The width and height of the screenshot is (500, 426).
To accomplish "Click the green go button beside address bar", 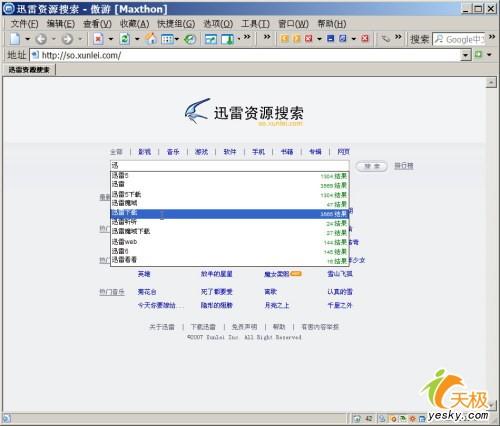I will tap(479, 54).
